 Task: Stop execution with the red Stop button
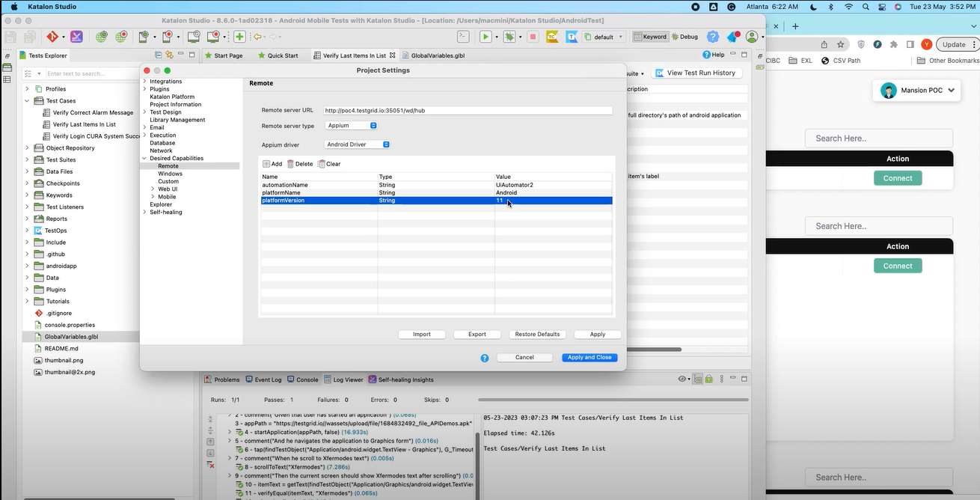click(533, 37)
